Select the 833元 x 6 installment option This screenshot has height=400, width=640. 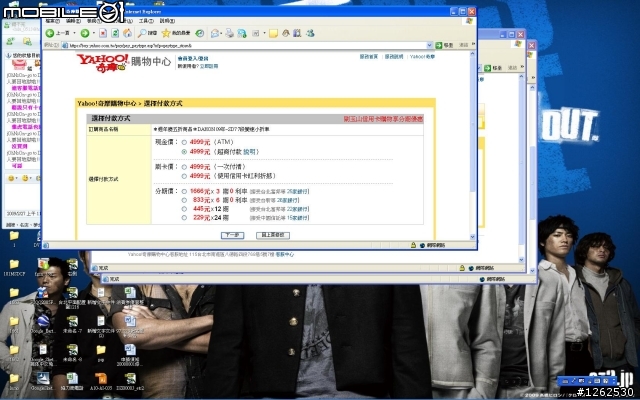(184, 200)
